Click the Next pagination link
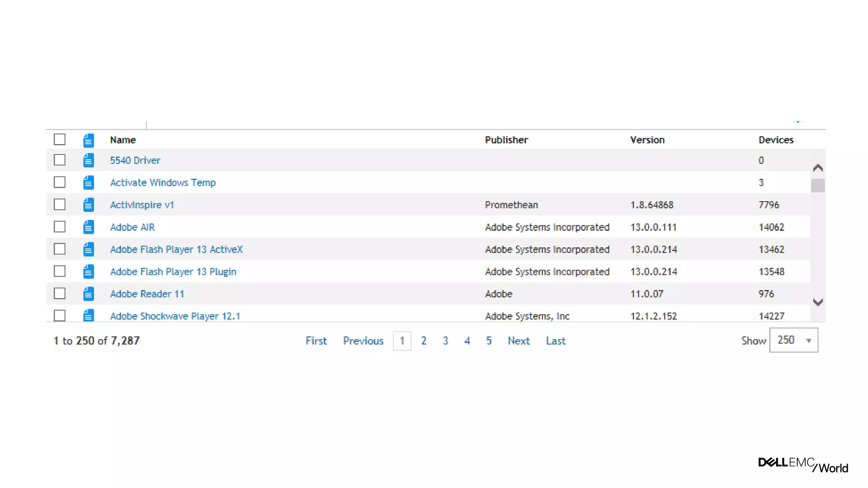The width and height of the screenshot is (868, 488). point(519,341)
